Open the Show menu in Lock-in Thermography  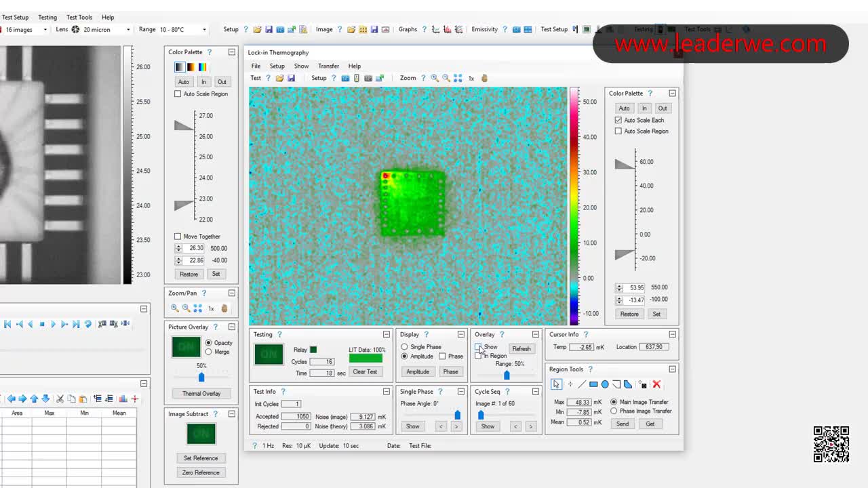click(x=301, y=66)
